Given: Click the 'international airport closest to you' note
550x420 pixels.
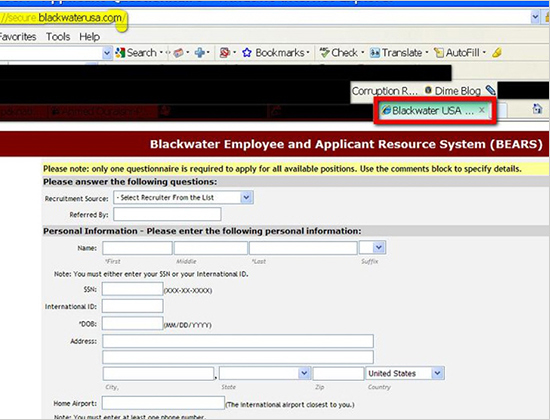Looking at the screenshot, I should [290, 405].
